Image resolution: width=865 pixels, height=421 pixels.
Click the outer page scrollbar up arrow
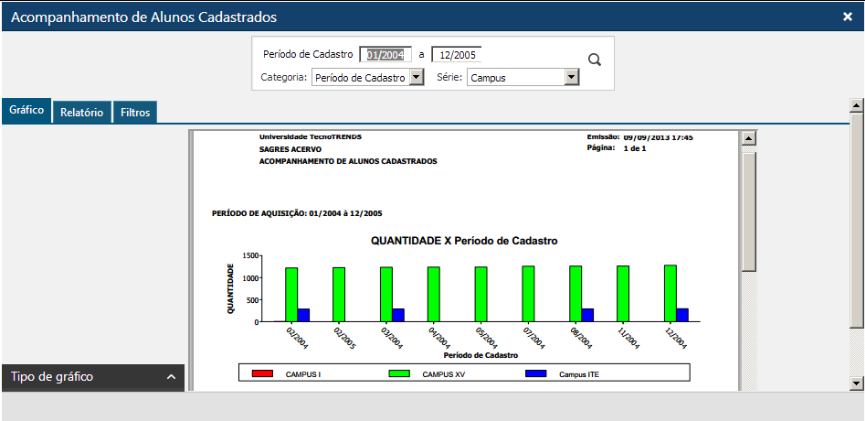856,104
